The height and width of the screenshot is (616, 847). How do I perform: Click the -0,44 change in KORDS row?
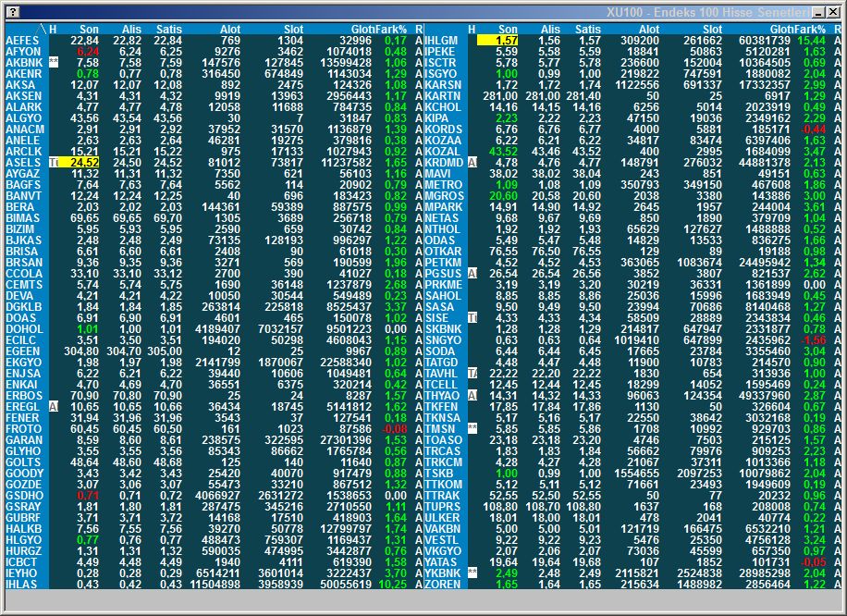(x=813, y=129)
